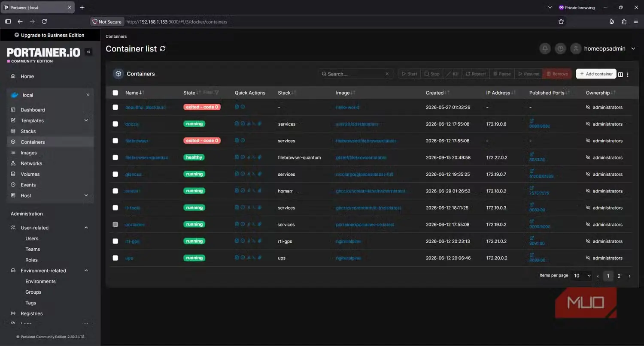The width and height of the screenshot is (644, 346).
Task: Tick the checkbox for the rtl-gps row
Action: (x=115, y=241)
